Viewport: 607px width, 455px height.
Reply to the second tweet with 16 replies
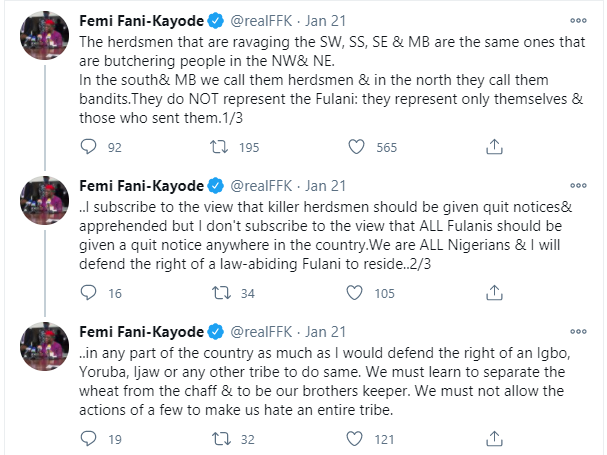[88, 293]
